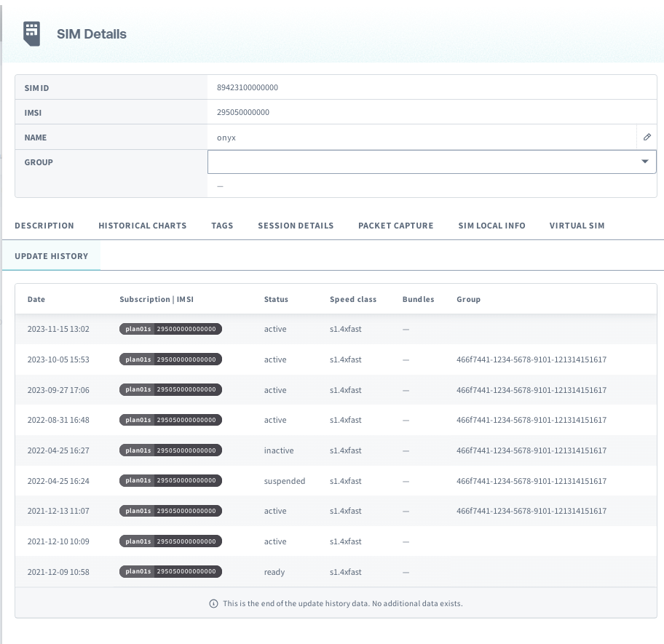
Task: Click the Date column header
Action: pos(36,299)
